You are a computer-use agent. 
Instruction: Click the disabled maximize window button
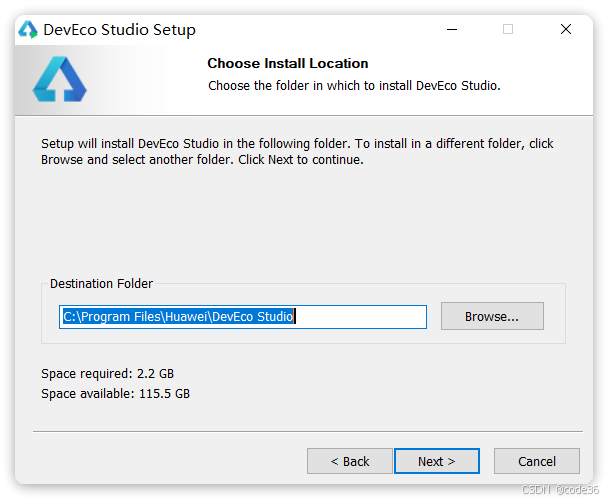pos(508,29)
